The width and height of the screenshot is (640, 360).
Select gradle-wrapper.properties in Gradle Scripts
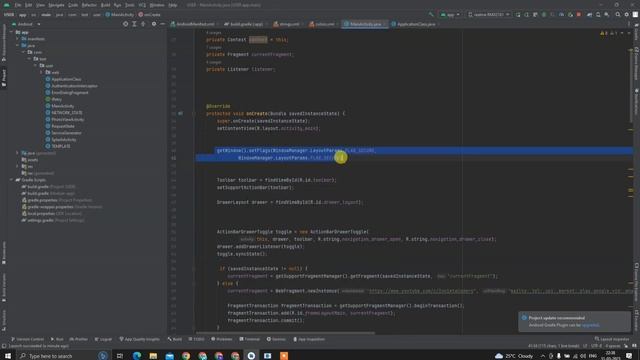tap(62, 207)
